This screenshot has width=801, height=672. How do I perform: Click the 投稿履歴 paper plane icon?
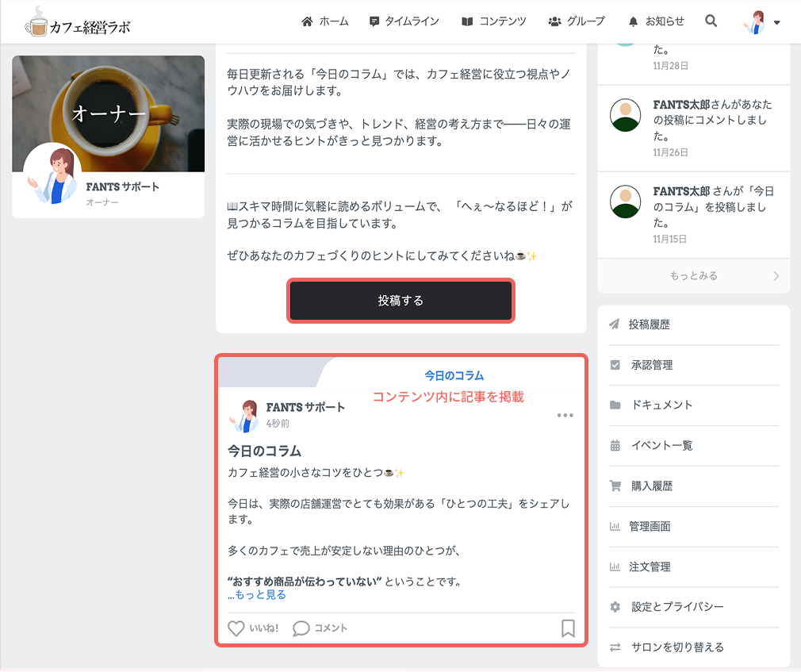coord(615,324)
